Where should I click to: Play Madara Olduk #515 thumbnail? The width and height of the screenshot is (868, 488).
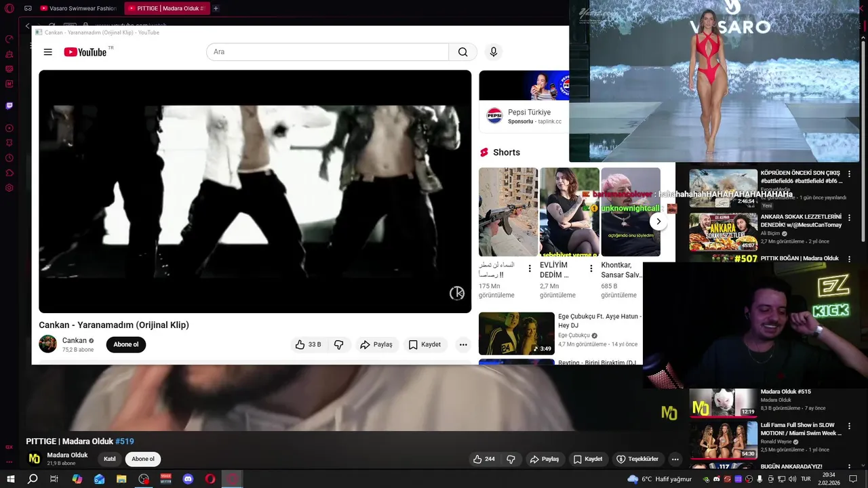coord(723,403)
